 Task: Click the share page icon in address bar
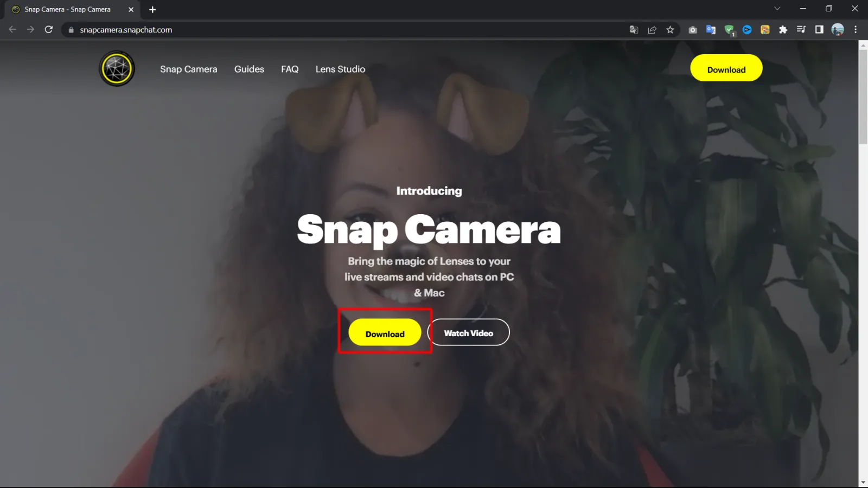(652, 30)
